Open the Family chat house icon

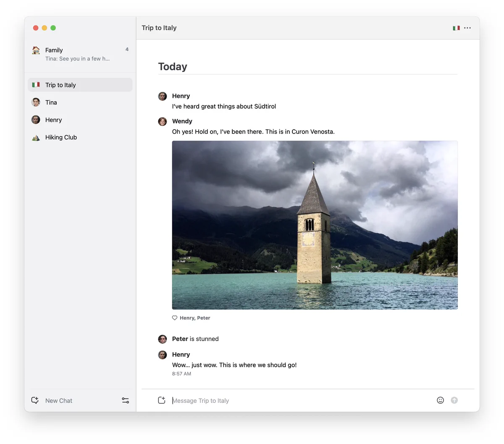[x=36, y=50]
